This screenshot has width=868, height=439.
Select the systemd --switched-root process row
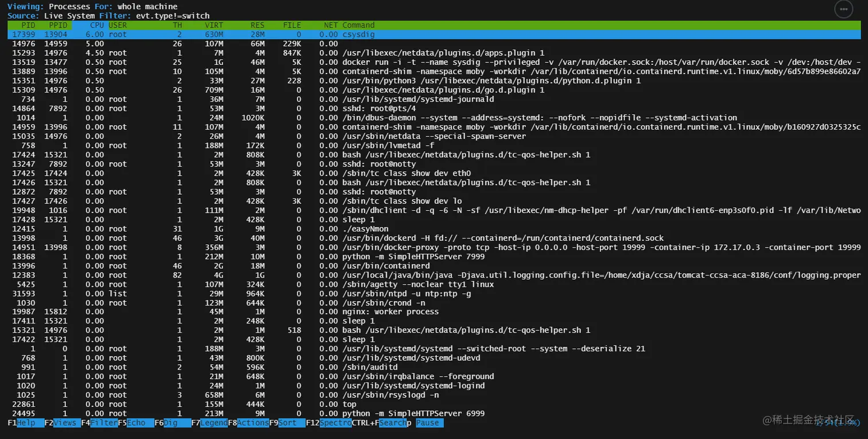click(x=434, y=348)
